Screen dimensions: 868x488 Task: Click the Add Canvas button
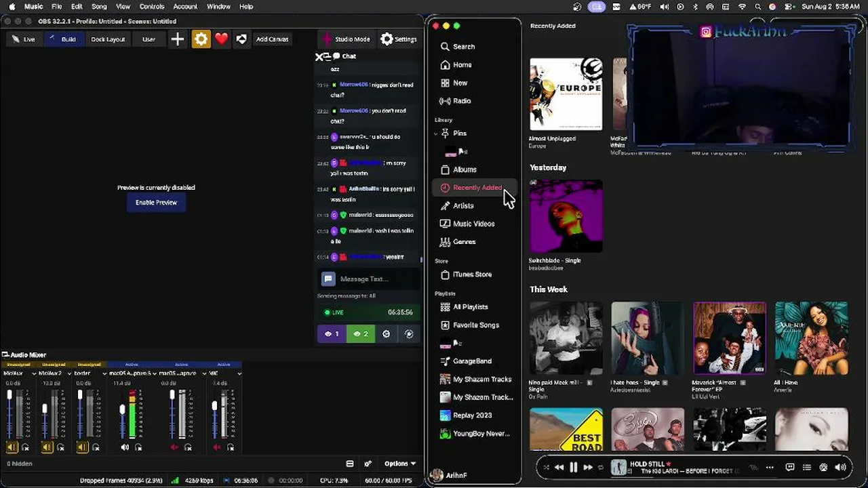(272, 39)
